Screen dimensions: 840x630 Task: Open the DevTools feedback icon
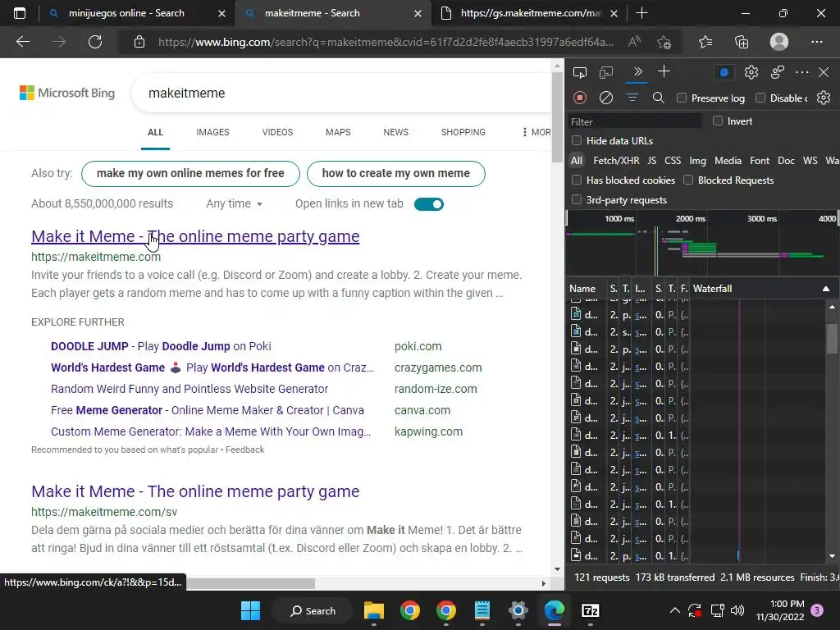click(778, 72)
